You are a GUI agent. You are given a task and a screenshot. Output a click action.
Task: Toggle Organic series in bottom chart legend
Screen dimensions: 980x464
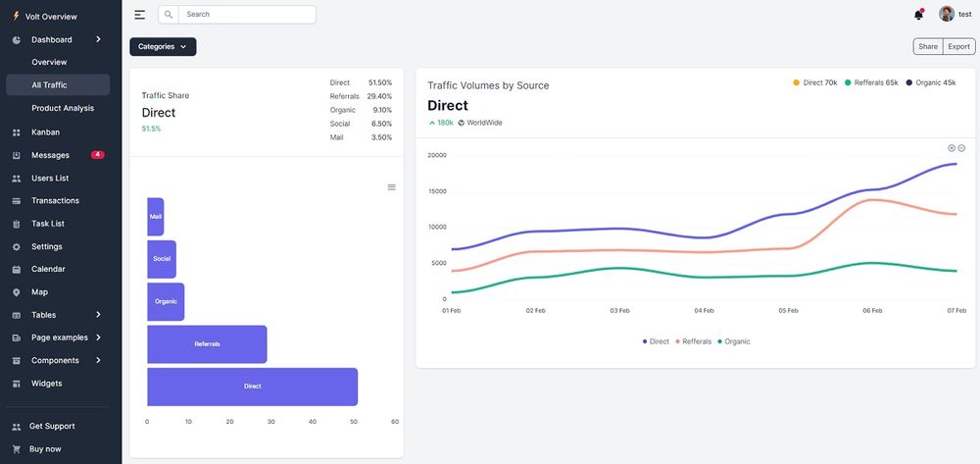[x=734, y=341]
